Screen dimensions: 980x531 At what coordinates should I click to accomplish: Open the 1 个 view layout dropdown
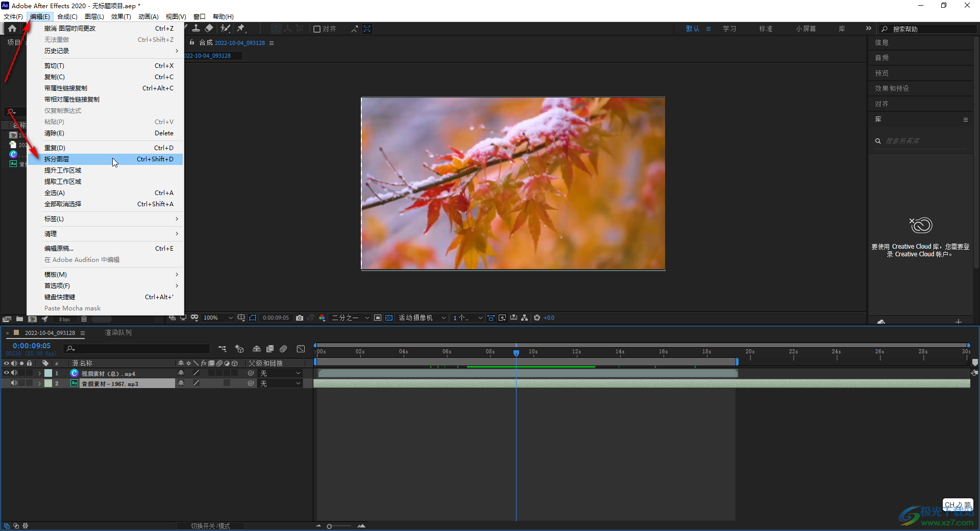[468, 318]
